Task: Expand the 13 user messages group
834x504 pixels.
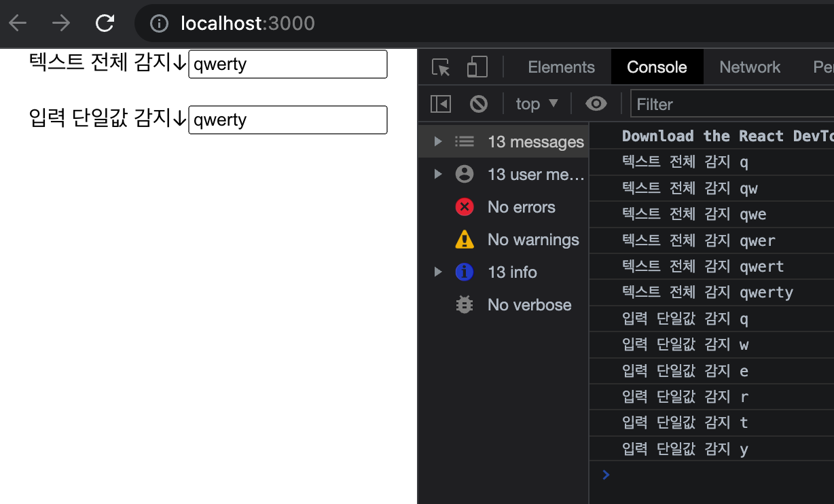Action: pyautogui.click(x=438, y=174)
